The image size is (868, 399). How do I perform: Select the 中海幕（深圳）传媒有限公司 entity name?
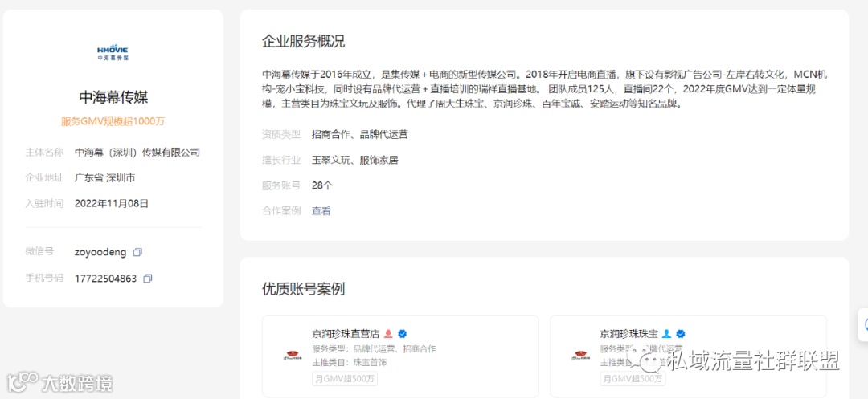click(137, 152)
